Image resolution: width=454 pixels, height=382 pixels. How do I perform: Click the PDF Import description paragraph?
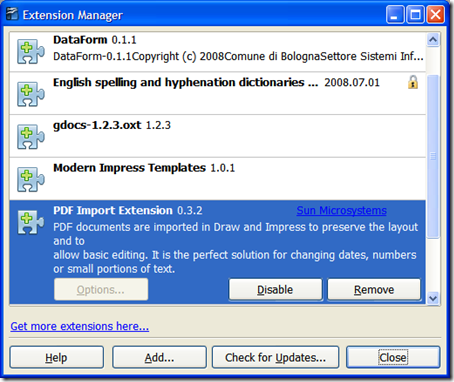(235, 248)
